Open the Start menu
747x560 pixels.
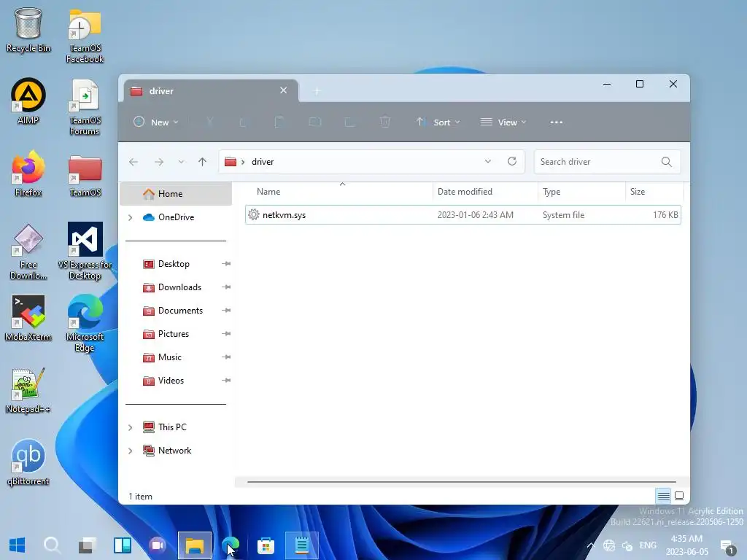(x=18, y=545)
